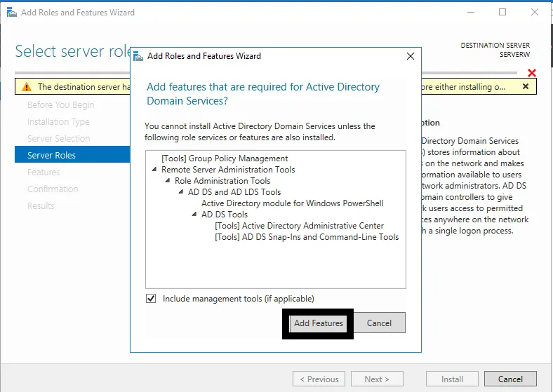Image resolution: width=553 pixels, height=392 pixels.
Task: Click the Select server roles heading
Action: coord(73,51)
